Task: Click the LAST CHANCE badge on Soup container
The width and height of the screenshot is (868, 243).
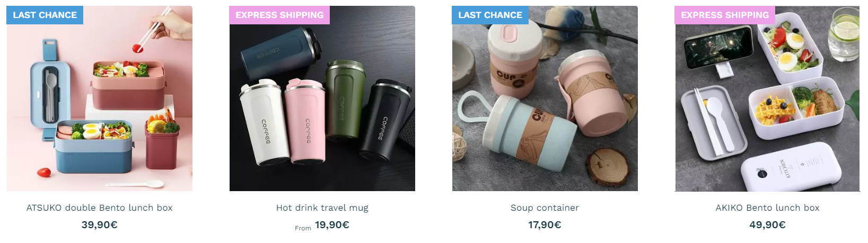Action: tap(490, 15)
